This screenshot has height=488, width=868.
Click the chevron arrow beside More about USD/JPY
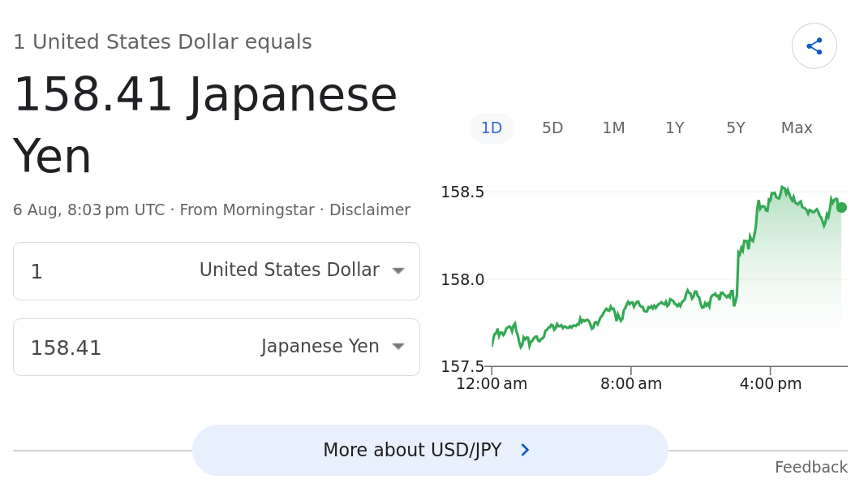[x=526, y=451]
